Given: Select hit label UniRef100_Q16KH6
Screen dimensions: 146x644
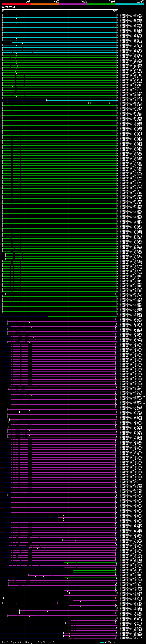Looking at the screenshot, I should (x=131, y=414).
